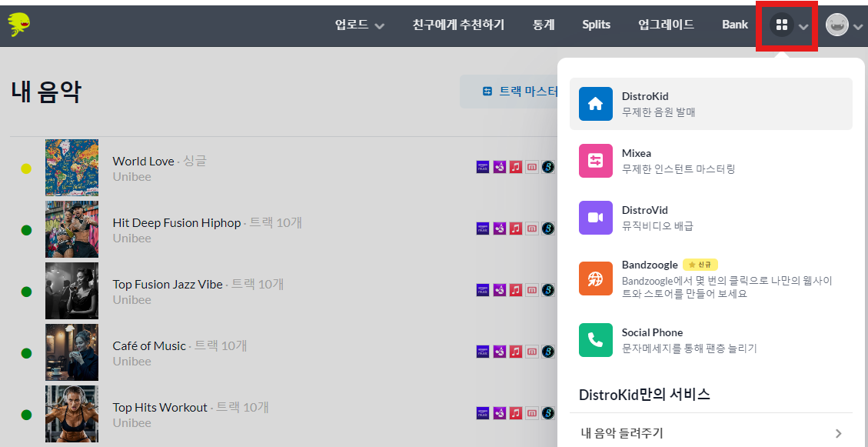868x447 pixels.
Task: Click the blue DistroKid home icon
Action: pyautogui.click(x=596, y=104)
